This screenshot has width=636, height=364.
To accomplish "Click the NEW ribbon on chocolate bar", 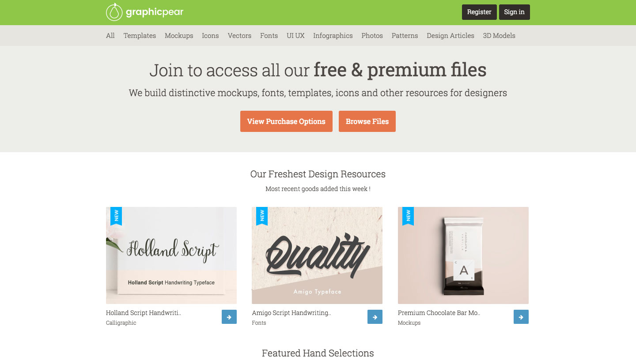I will (x=408, y=216).
